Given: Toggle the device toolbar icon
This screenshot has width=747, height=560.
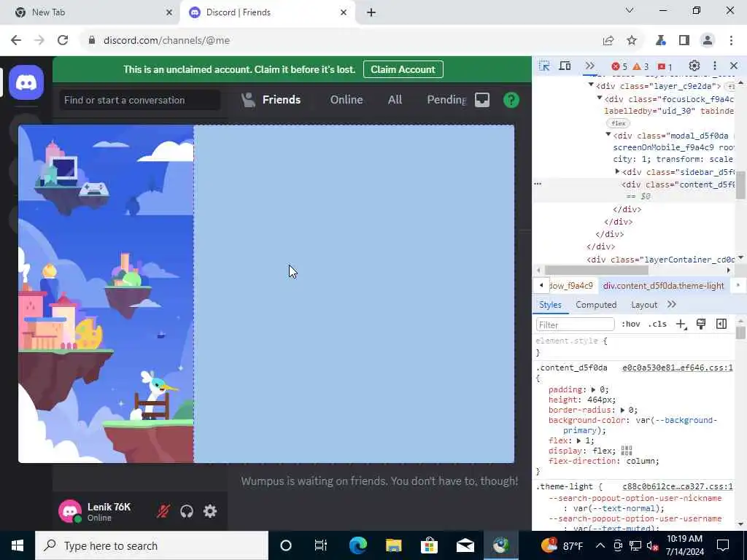Looking at the screenshot, I should [x=565, y=66].
